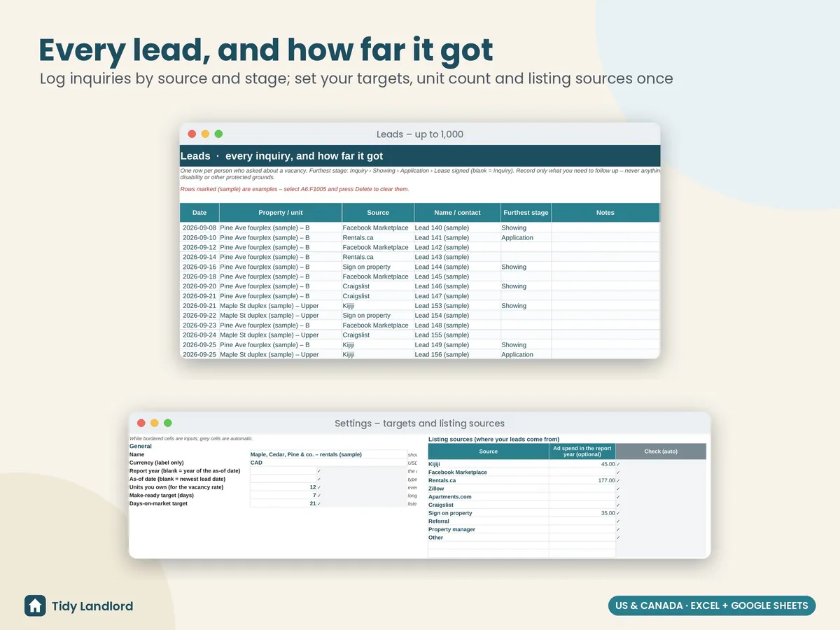Click Sign on property source for Lead 144
This screenshot has width=840, height=630.
tap(378, 267)
